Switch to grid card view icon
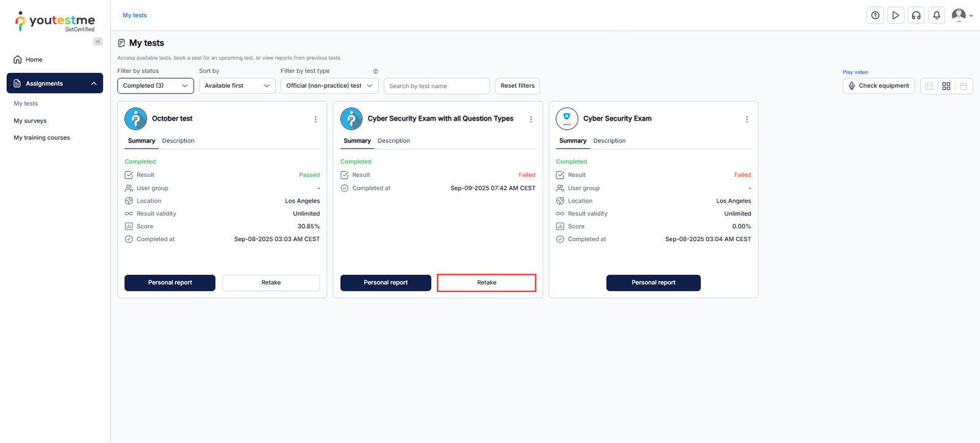Screen dimensions: 980x443 tap(946, 86)
